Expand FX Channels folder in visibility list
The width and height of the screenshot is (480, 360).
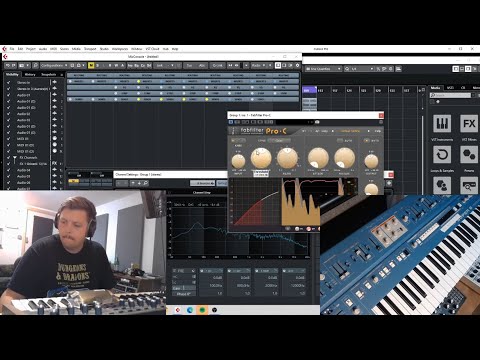pos(15,158)
